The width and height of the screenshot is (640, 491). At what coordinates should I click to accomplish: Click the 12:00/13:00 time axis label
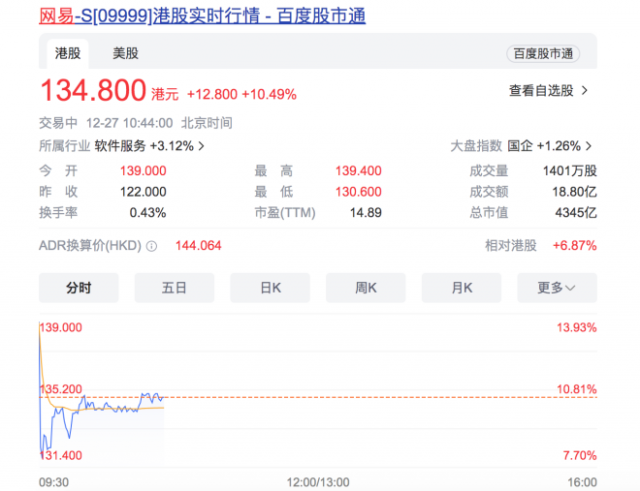pyautogui.click(x=318, y=482)
